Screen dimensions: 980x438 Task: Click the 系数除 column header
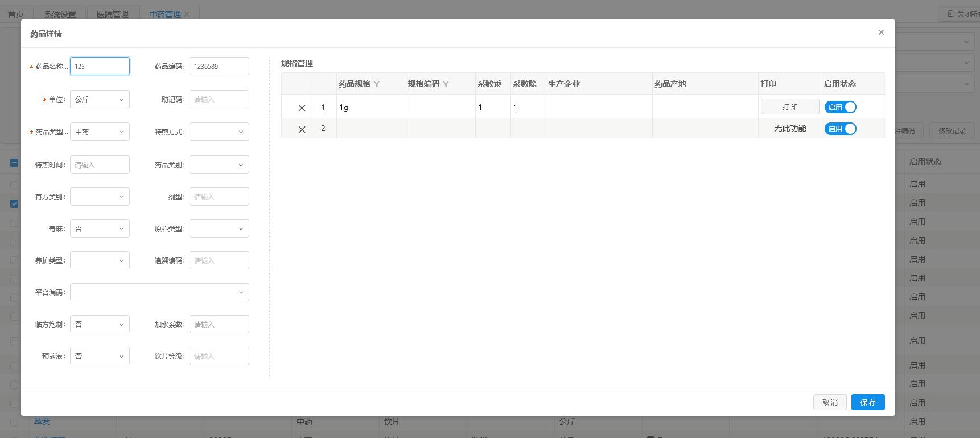(528, 84)
